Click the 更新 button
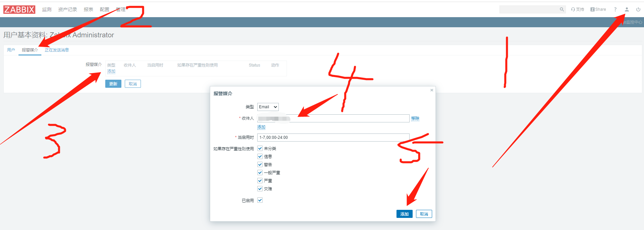This screenshot has width=644, height=230. (x=113, y=84)
